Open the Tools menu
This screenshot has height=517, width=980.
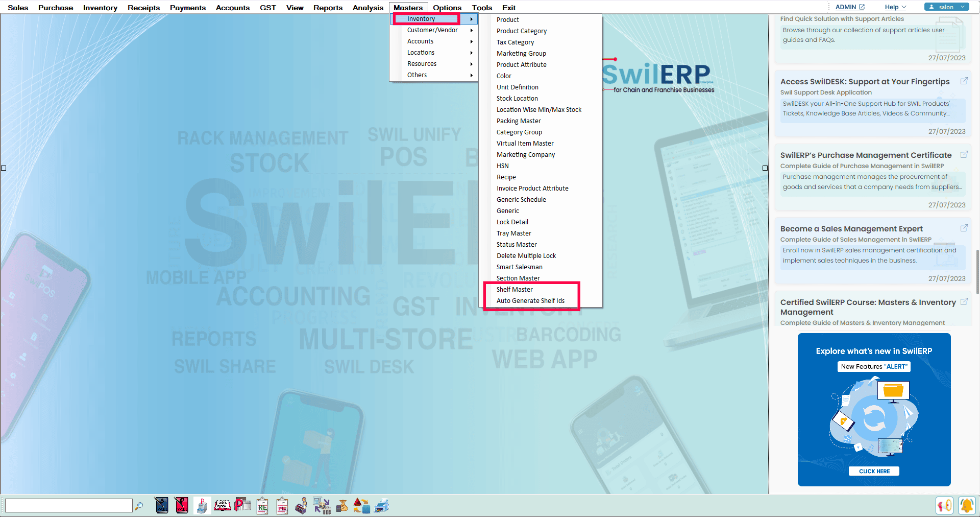pyautogui.click(x=482, y=8)
